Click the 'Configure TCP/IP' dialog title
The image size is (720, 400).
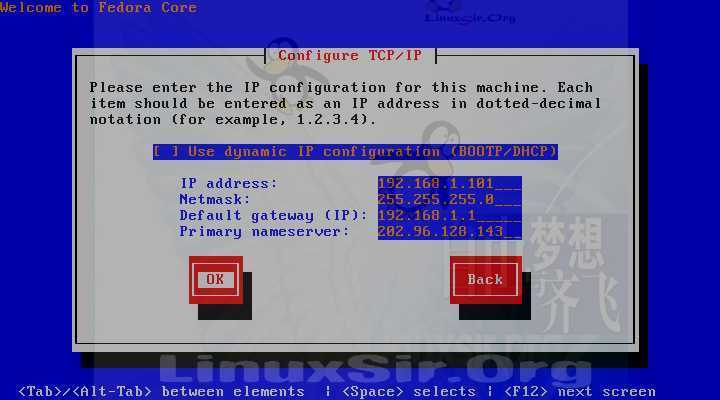350,56
